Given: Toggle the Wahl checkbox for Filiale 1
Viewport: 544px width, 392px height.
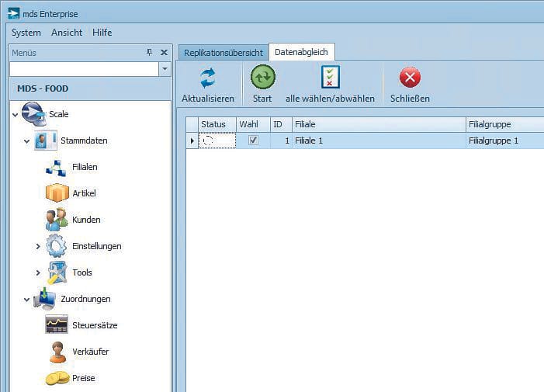Looking at the screenshot, I should click(252, 140).
